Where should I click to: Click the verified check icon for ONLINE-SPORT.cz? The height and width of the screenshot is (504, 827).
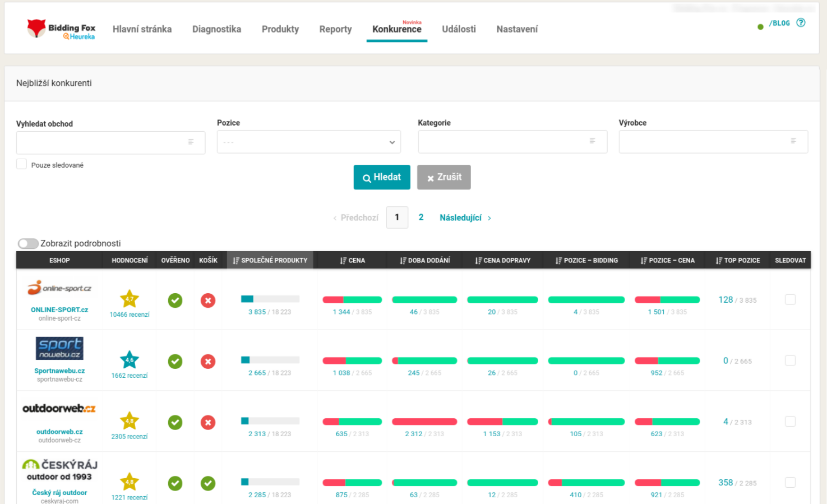click(175, 300)
